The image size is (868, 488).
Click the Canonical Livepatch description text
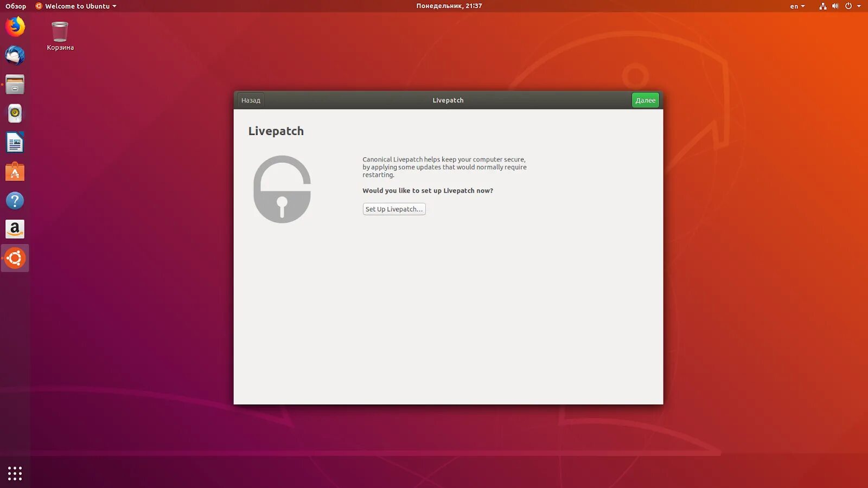444,167
